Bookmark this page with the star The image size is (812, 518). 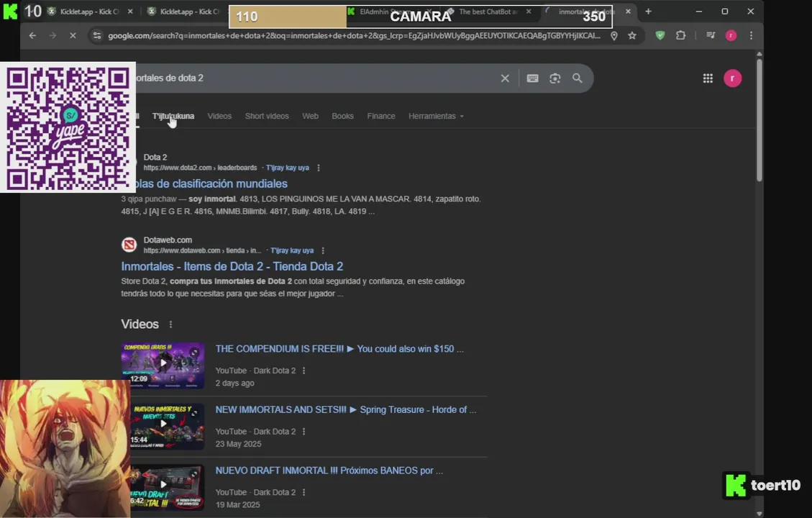[631, 36]
